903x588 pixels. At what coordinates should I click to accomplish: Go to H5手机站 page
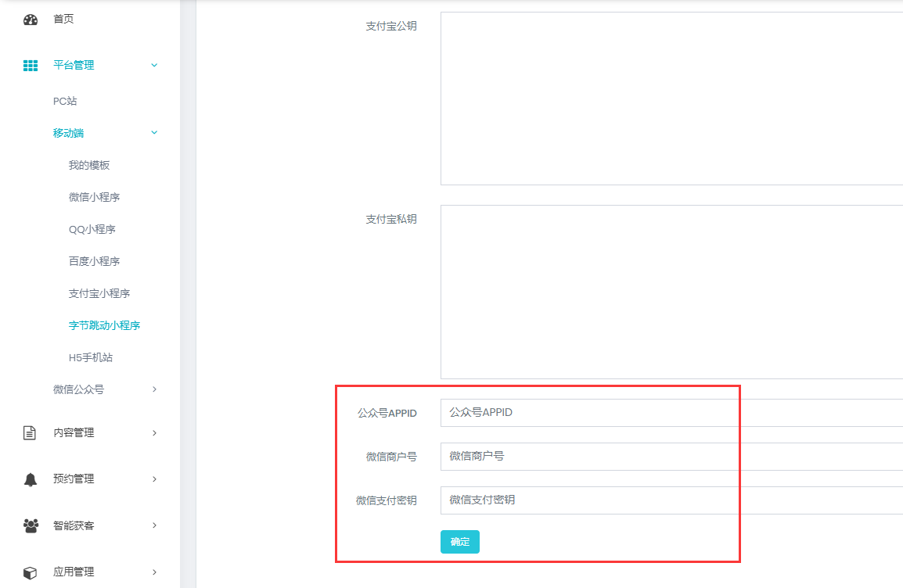tap(91, 357)
